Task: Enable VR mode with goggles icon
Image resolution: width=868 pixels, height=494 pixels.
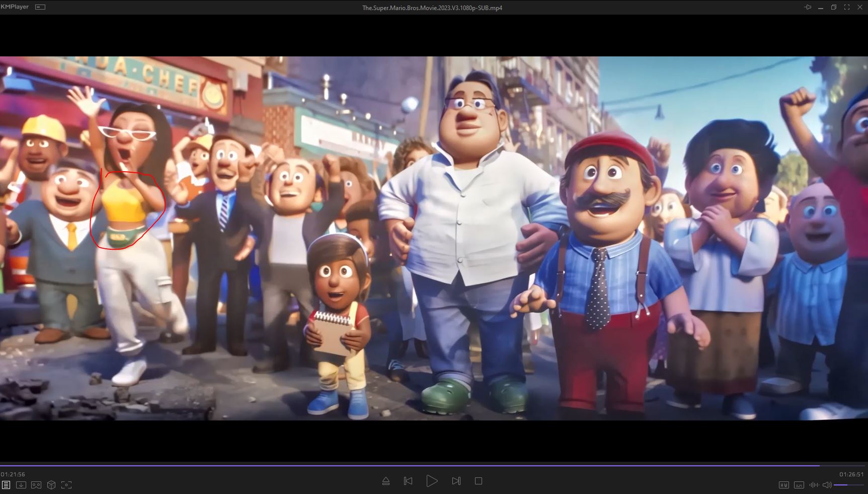Action: click(x=36, y=485)
